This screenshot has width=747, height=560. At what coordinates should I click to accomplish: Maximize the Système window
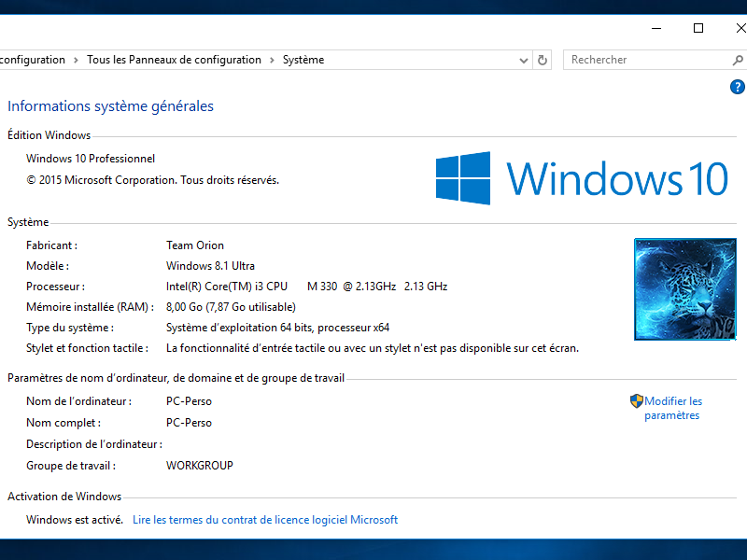point(698,28)
